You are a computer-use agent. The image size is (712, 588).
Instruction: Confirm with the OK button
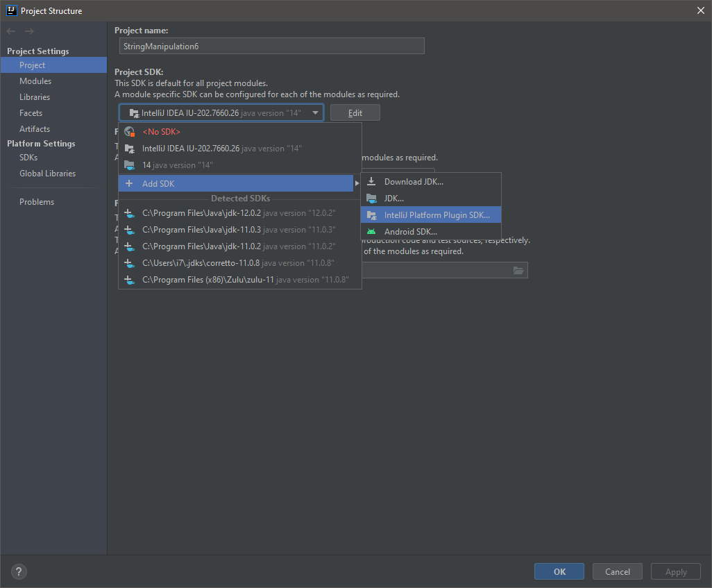tap(559, 571)
